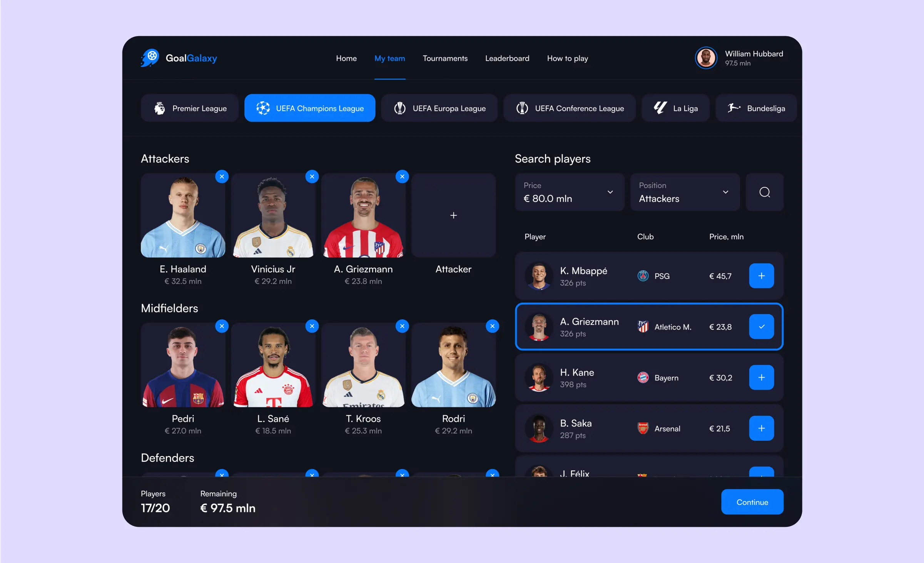This screenshot has width=924, height=563.
Task: Add K. Mbappé to your team
Action: [761, 276]
